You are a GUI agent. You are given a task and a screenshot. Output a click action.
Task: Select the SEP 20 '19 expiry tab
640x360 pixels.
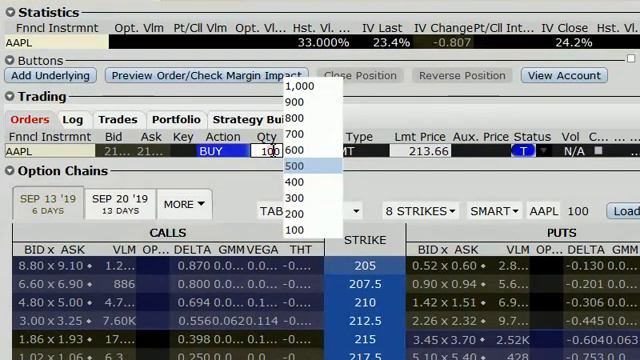coord(120,204)
